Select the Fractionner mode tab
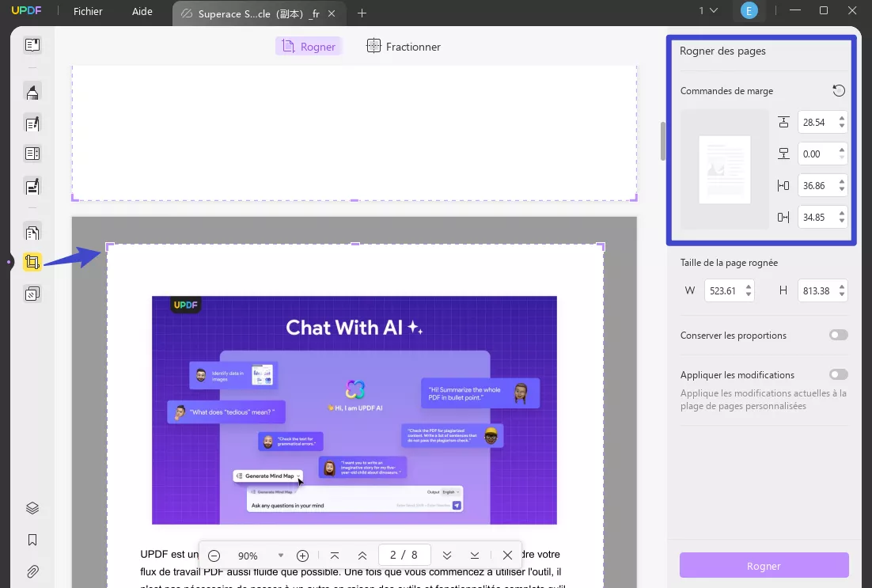Viewport: 872px width, 588px height. point(404,46)
